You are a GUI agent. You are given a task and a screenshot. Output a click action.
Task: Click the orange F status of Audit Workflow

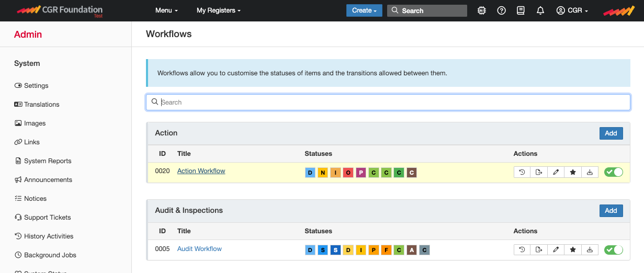point(386,250)
